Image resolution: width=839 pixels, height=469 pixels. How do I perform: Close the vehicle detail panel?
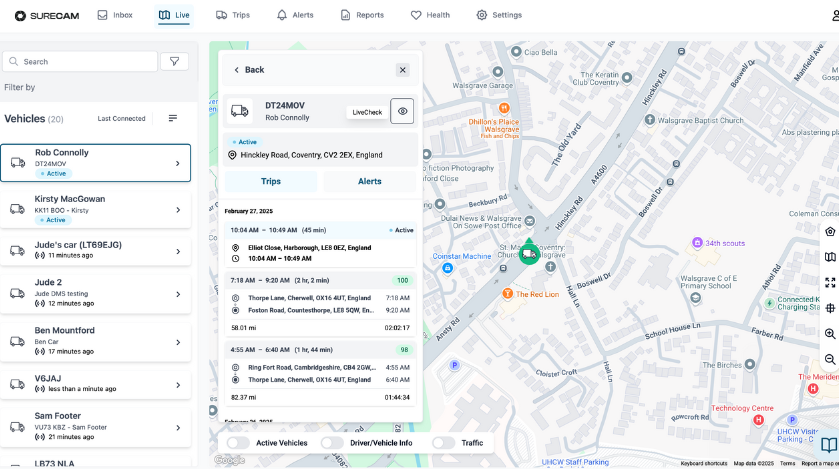click(x=403, y=70)
